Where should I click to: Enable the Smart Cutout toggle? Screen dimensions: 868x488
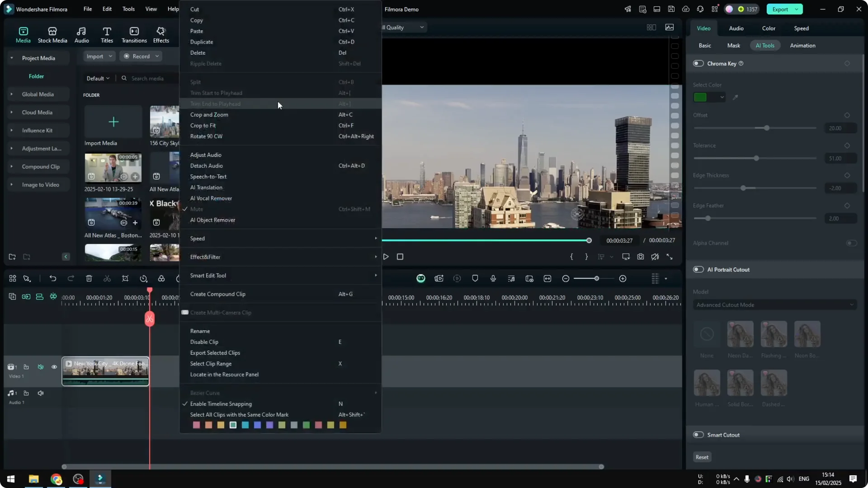coord(698,435)
